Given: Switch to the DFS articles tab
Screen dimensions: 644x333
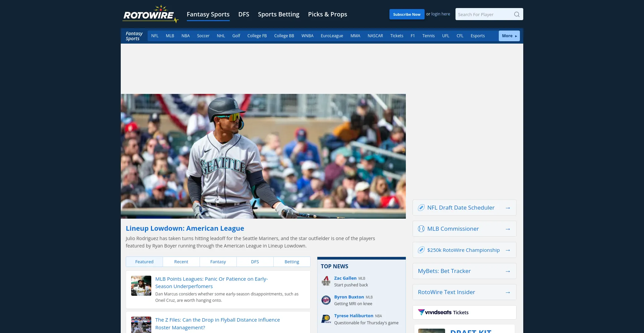Looking at the screenshot, I should pyautogui.click(x=255, y=262).
